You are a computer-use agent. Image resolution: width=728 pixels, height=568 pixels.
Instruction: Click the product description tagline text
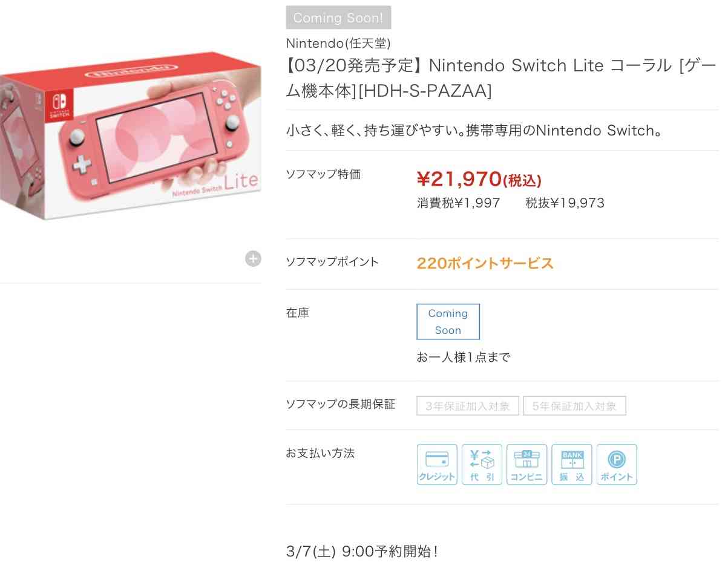(x=474, y=131)
